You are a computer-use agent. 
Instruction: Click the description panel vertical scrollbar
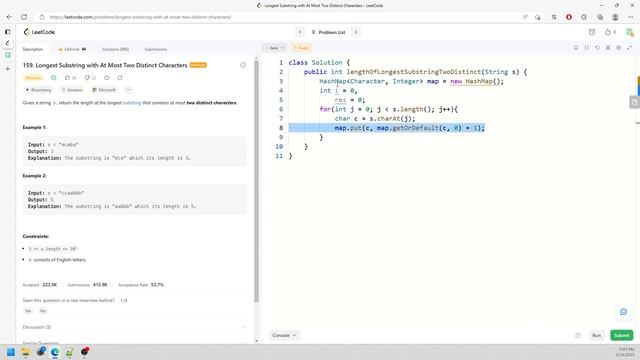[x=256, y=182]
